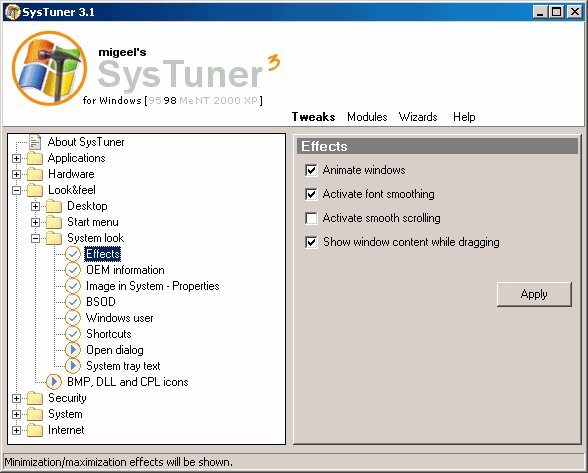This screenshot has width=588, height=473.
Task: Click the Open dialog play-arrow icon
Action: [73, 350]
